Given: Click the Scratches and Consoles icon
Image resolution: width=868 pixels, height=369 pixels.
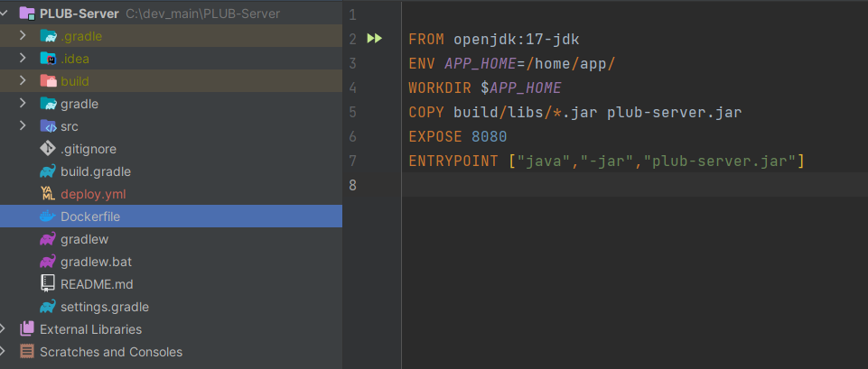Looking at the screenshot, I should [27, 351].
